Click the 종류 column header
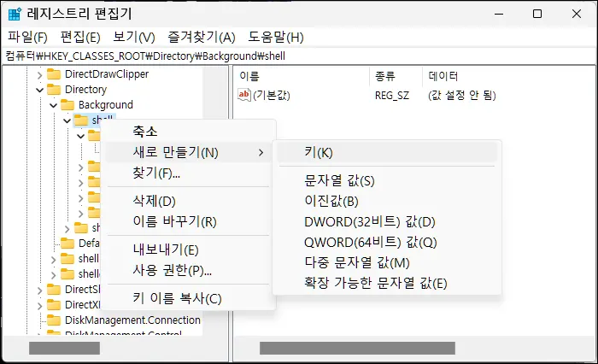This screenshot has width=598, height=364. coord(396,76)
